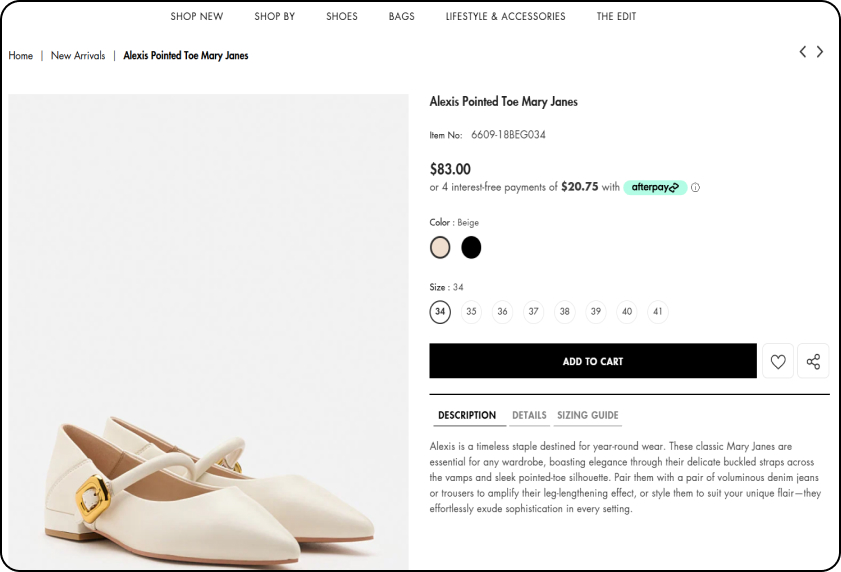The width and height of the screenshot is (841, 572).
Task: Click the Afterpay logo badge
Action: pos(655,187)
